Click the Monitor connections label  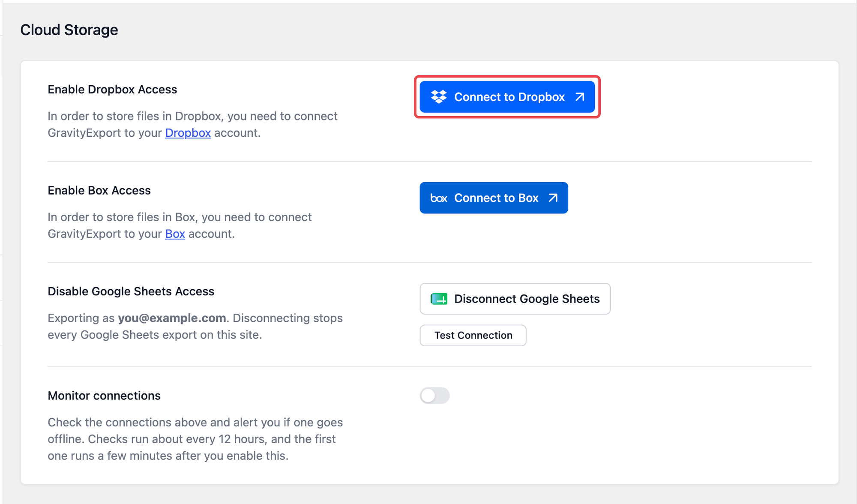[x=104, y=396]
